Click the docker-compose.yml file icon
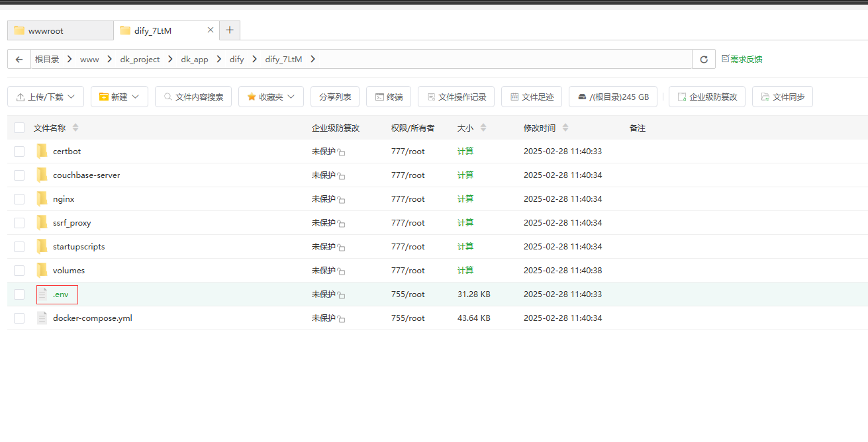 (x=42, y=318)
